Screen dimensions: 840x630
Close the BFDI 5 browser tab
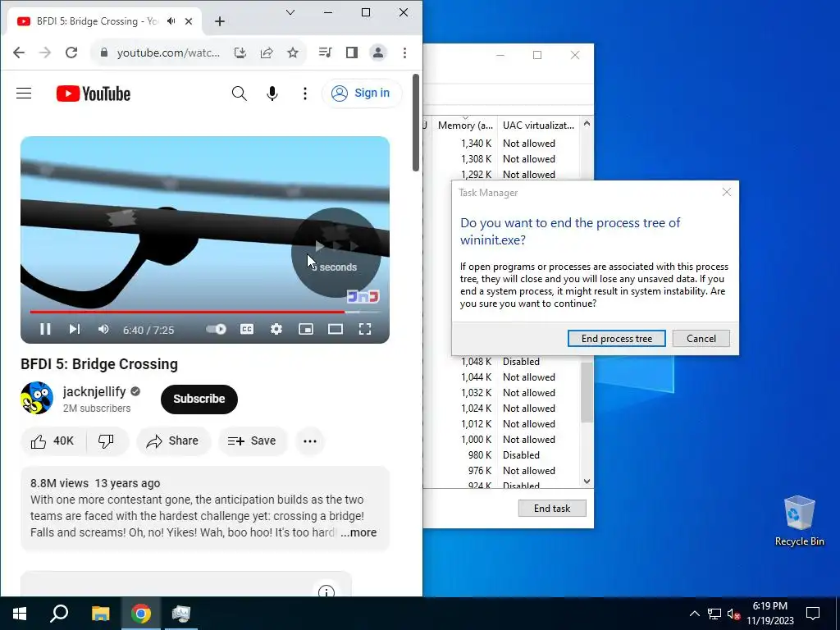[189, 21]
